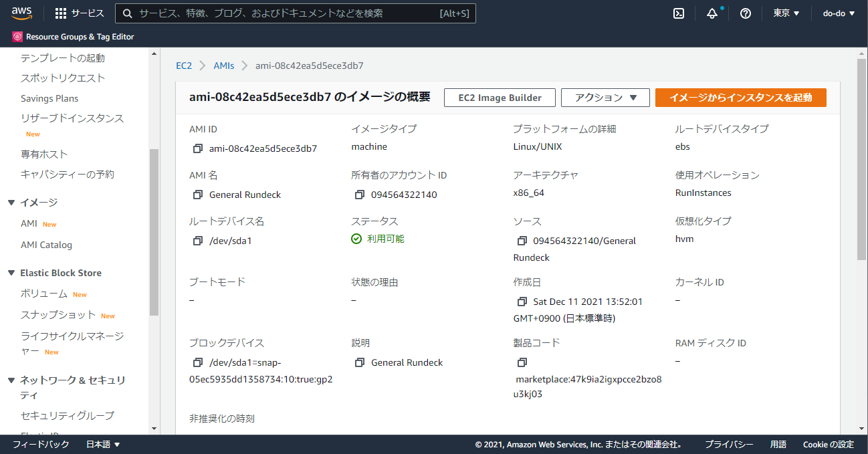868x454 pixels.
Task: Open the notifications bell
Action: tap(712, 13)
